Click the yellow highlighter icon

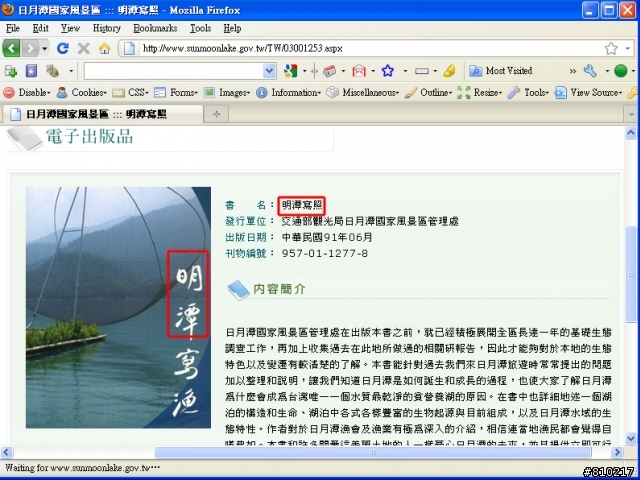tap(449, 71)
